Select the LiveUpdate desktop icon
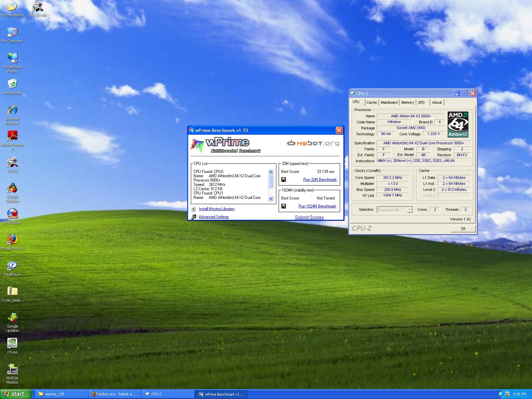This screenshot has height=399, width=532. [x=12, y=216]
